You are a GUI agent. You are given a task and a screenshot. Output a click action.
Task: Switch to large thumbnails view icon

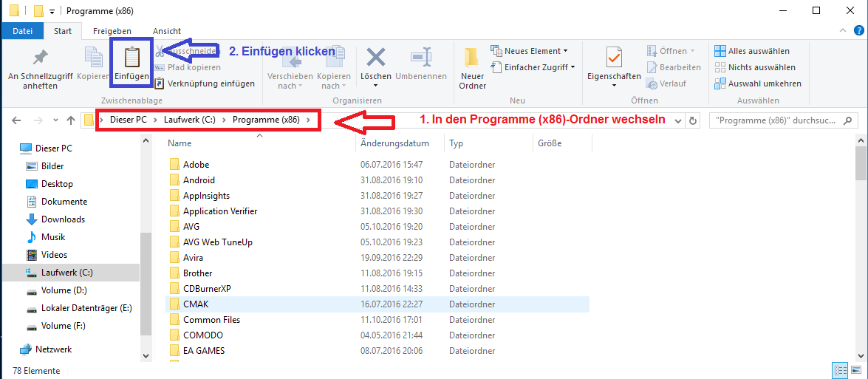[x=855, y=370]
